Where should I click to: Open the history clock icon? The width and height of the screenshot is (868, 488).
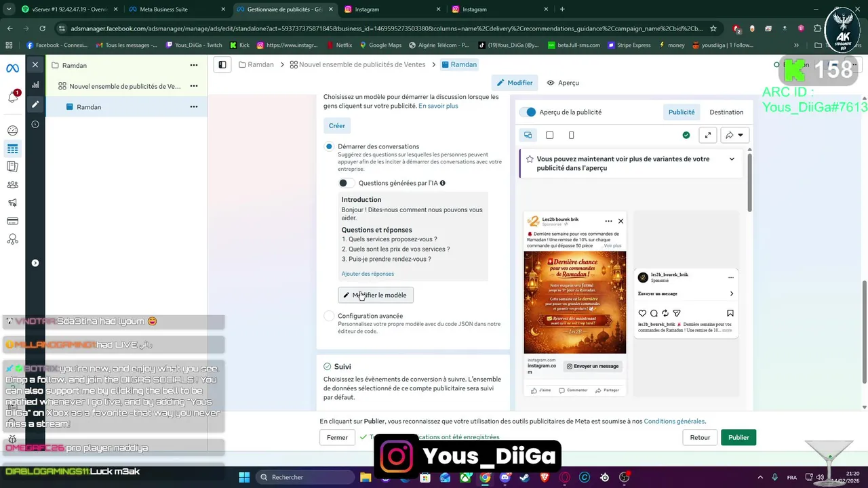click(35, 124)
